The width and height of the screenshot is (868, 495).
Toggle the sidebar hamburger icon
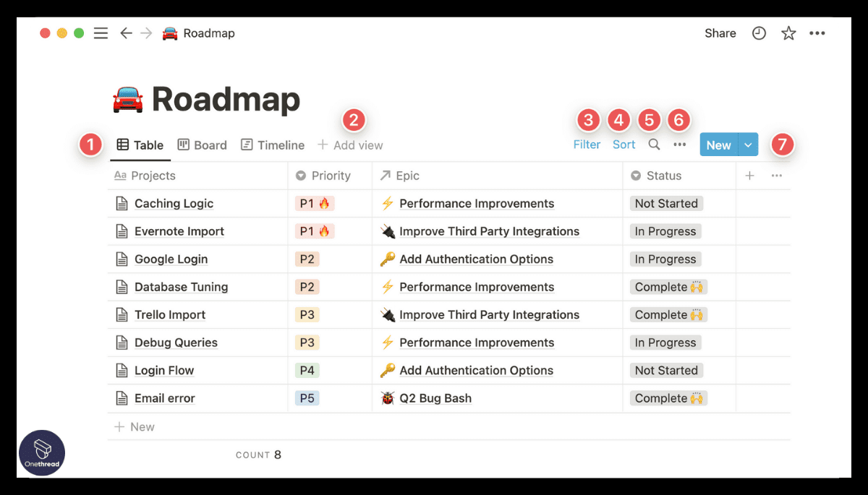[x=101, y=33]
